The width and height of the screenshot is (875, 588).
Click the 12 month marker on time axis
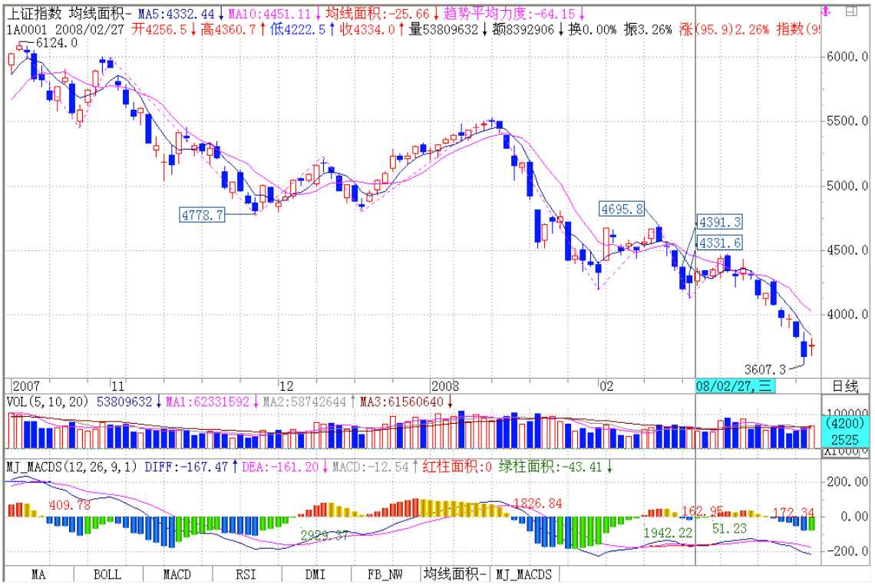[x=286, y=386]
